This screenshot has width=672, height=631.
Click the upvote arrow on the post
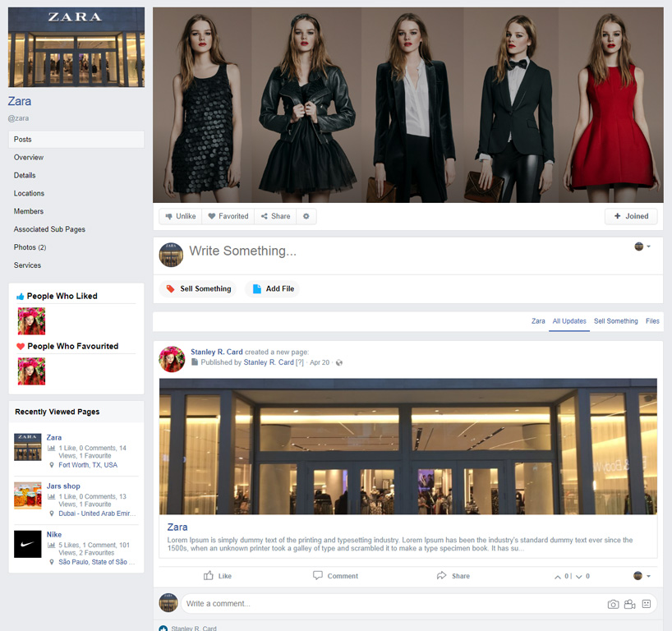click(x=559, y=577)
